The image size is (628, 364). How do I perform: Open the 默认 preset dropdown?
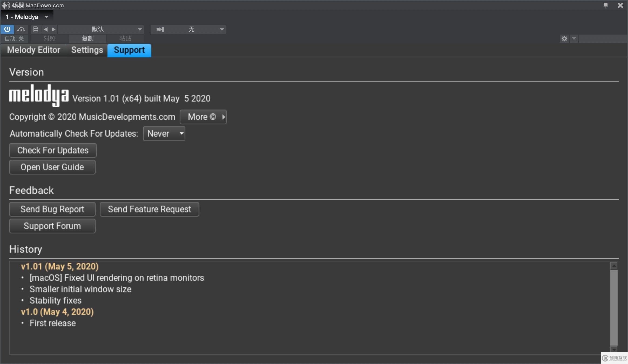coord(101,29)
